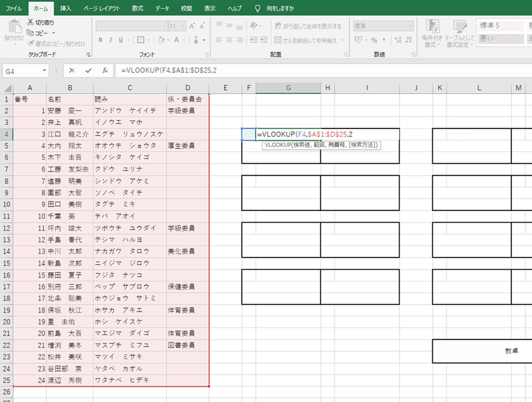Toggle Italic formatting

pos(110,40)
